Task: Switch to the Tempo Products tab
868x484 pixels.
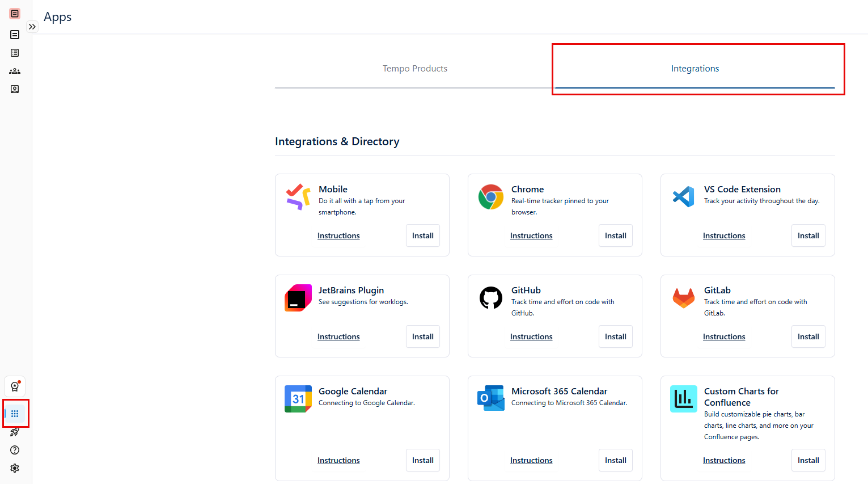Action: click(414, 68)
